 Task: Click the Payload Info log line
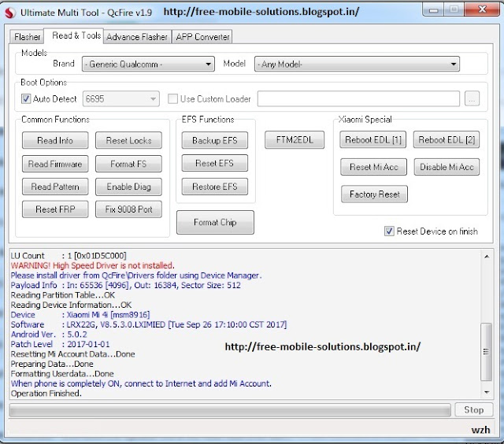click(x=126, y=285)
